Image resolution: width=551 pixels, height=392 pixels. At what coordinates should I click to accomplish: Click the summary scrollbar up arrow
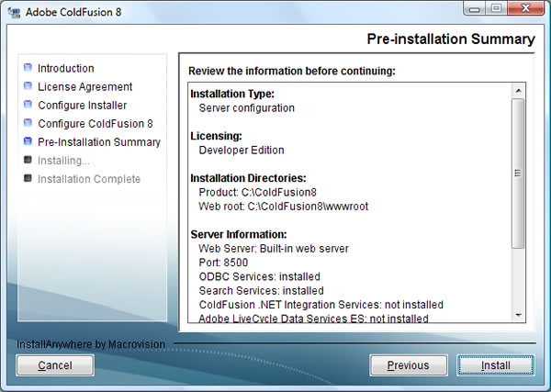pos(518,91)
